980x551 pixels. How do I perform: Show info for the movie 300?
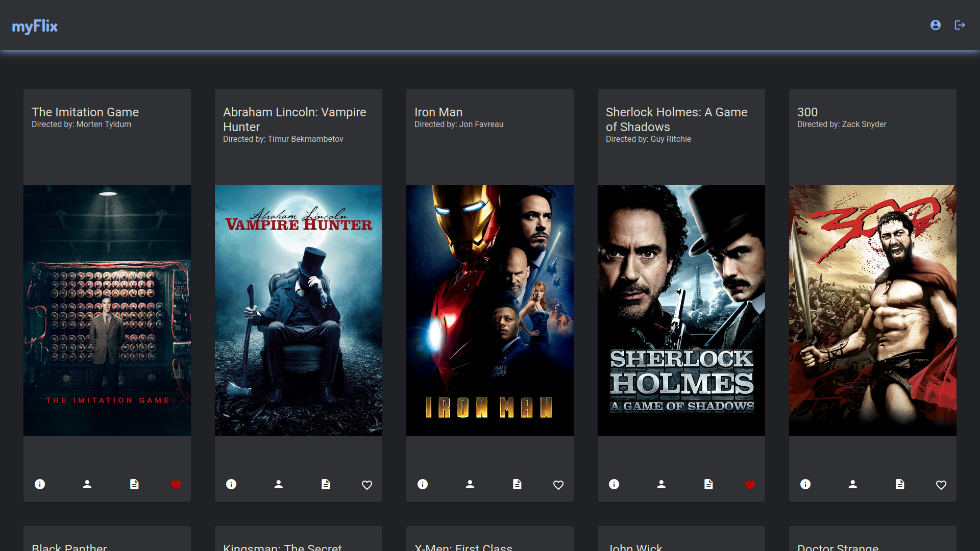[805, 484]
